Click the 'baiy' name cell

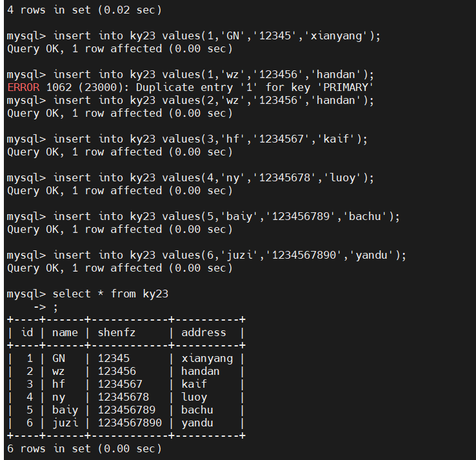(x=65, y=410)
